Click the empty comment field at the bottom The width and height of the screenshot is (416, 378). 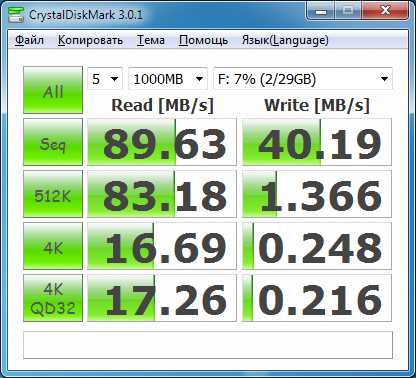click(208, 345)
